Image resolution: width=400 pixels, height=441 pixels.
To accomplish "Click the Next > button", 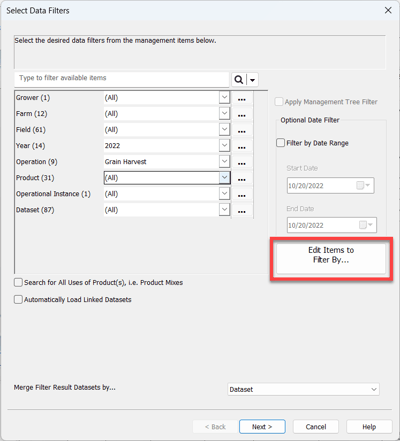I will pos(262,427).
